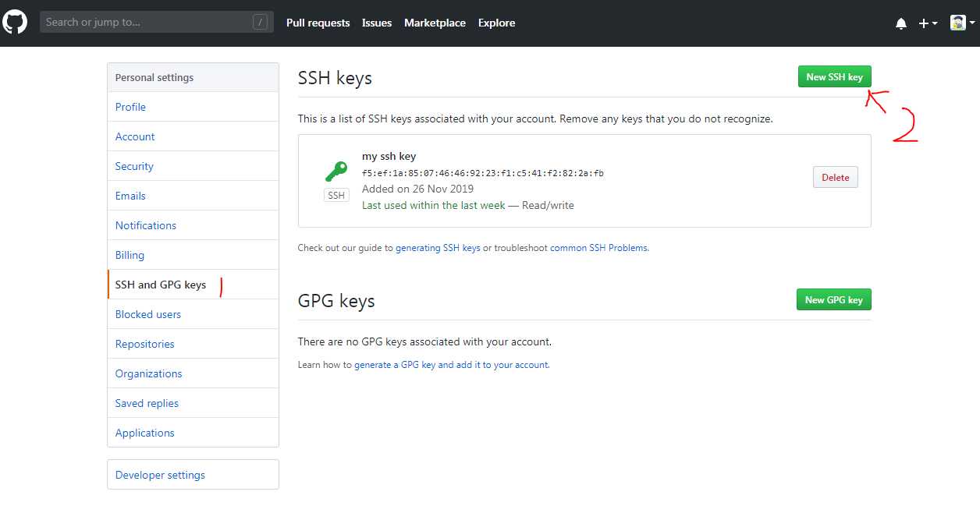The height and width of the screenshot is (520, 980).
Task: Click the SSH label badge under key icon
Action: (336, 196)
